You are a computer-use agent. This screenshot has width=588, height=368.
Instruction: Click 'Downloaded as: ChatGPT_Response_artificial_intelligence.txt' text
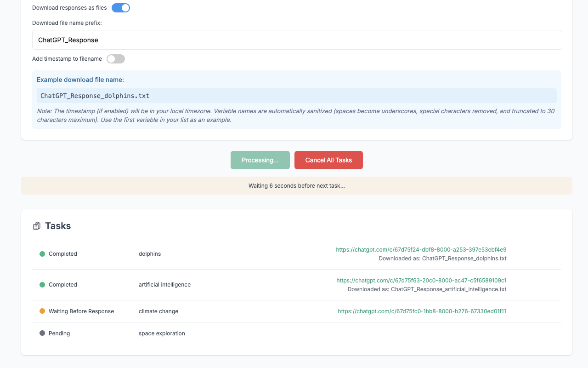pyautogui.click(x=427, y=289)
